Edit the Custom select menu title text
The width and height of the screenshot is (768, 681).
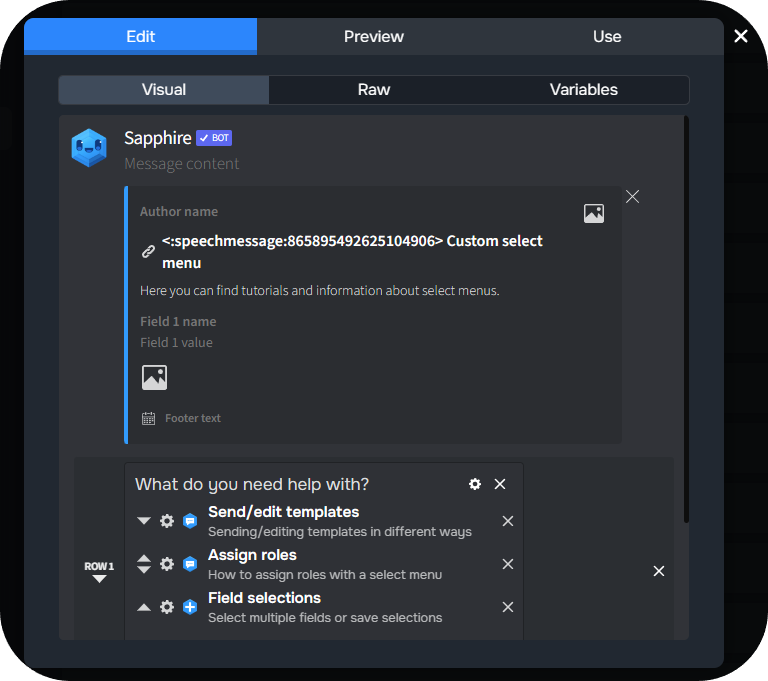(x=352, y=252)
